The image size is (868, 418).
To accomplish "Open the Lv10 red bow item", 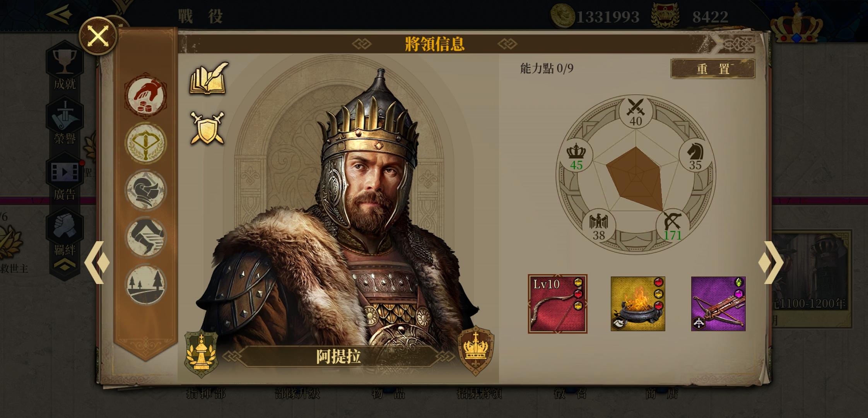I will [557, 304].
